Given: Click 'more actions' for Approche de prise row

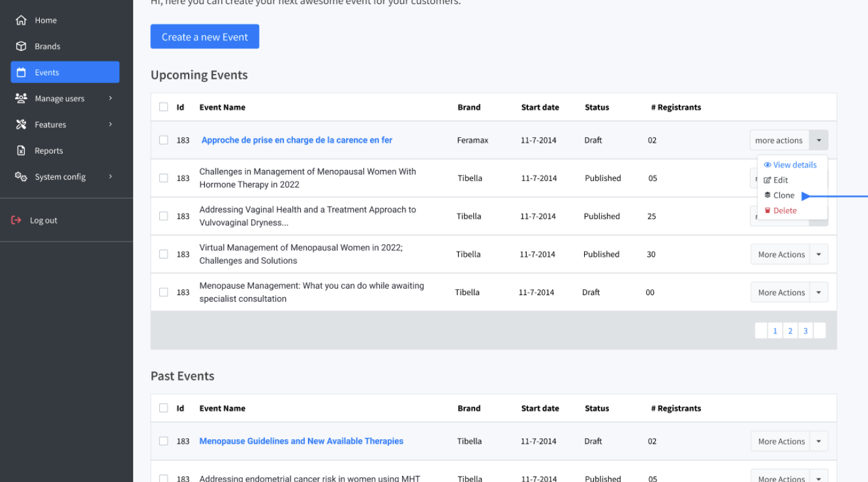Looking at the screenshot, I should [x=779, y=140].
